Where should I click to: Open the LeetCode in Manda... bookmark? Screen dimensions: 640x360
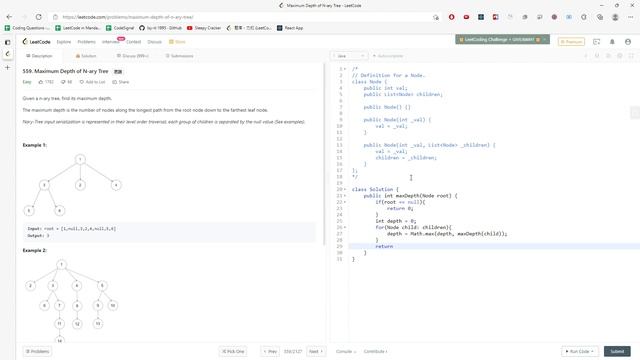78,28
